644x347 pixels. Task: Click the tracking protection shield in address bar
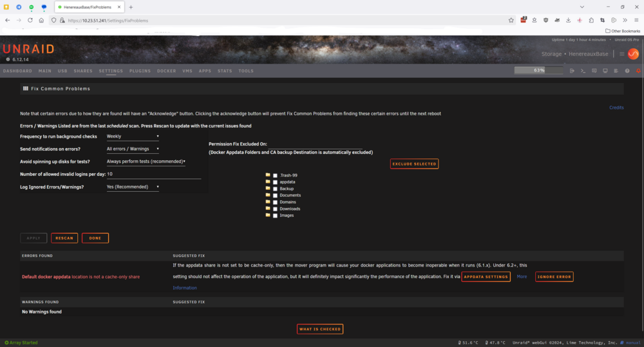point(53,20)
